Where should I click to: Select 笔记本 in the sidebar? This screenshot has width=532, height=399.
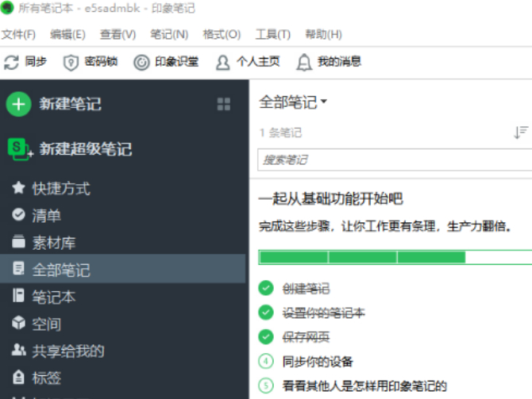54,297
